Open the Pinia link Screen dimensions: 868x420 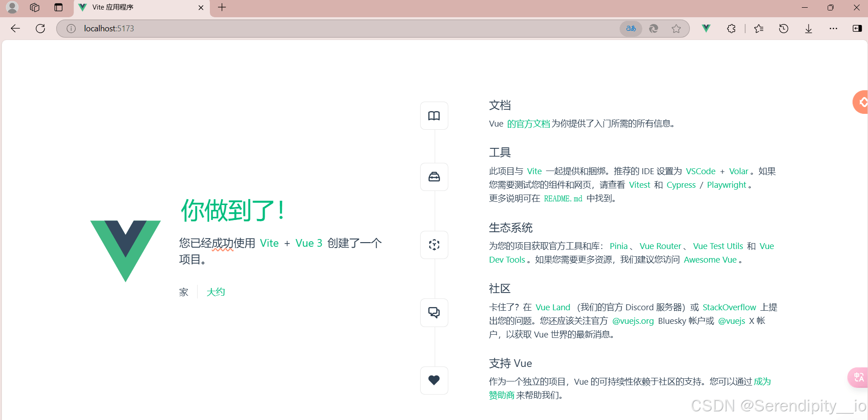pyautogui.click(x=619, y=246)
